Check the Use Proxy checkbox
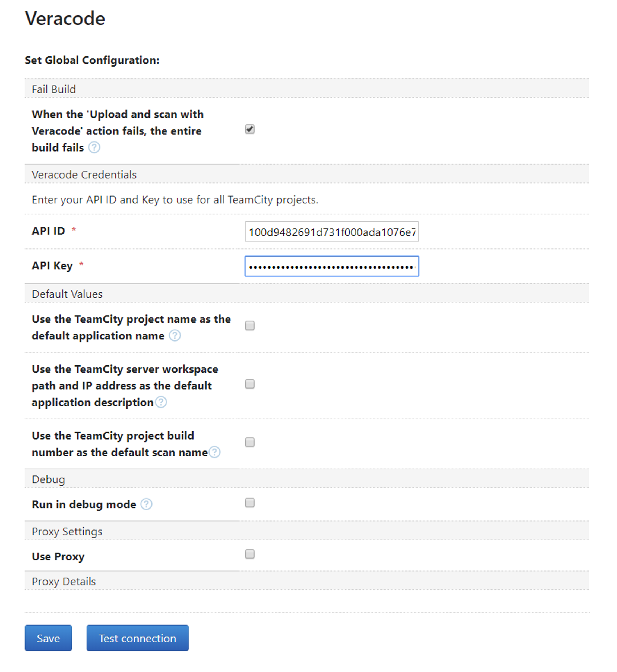Viewport: 617px width, 672px height. (250, 554)
